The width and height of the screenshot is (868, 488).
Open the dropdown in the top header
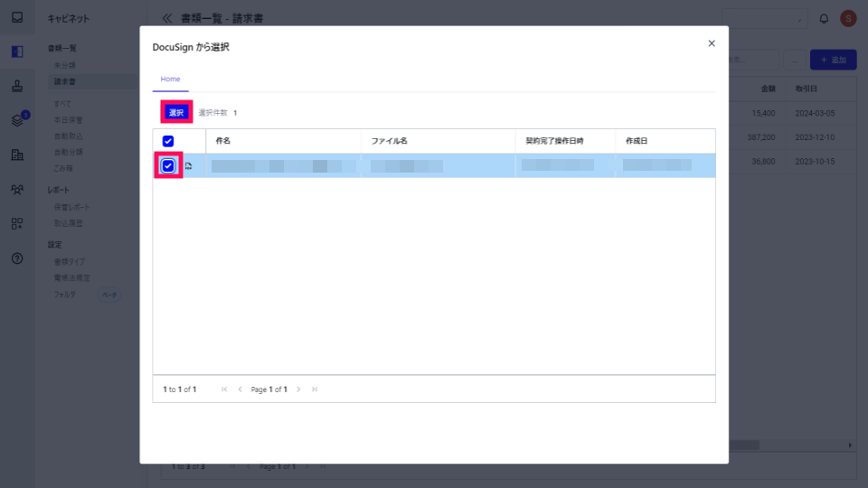(x=765, y=19)
